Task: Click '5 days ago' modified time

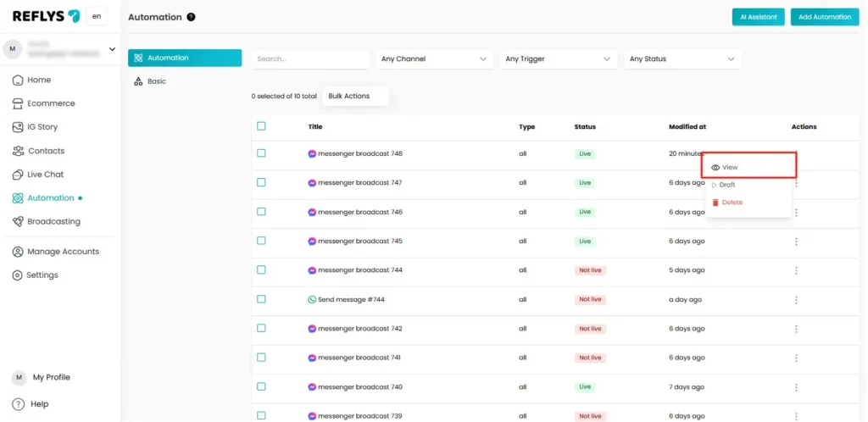Action: 687,270
